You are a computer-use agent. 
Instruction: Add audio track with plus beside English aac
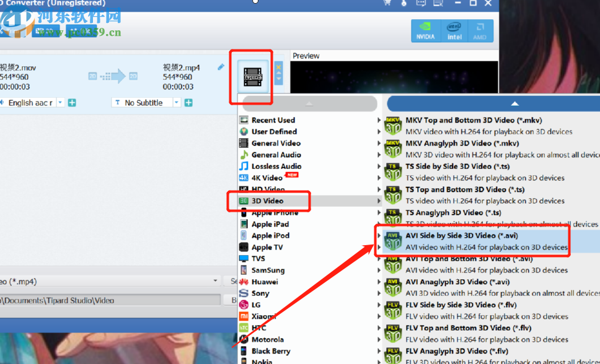72,103
